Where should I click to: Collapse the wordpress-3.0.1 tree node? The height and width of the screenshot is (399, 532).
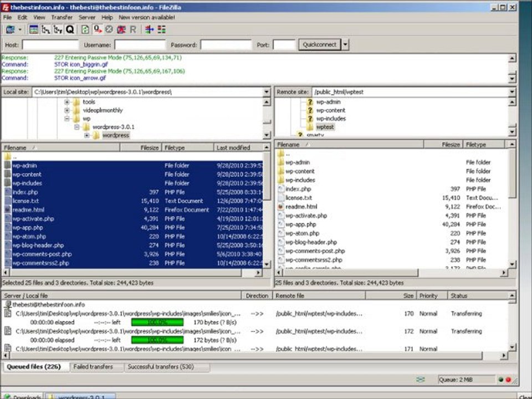coord(77,127)
